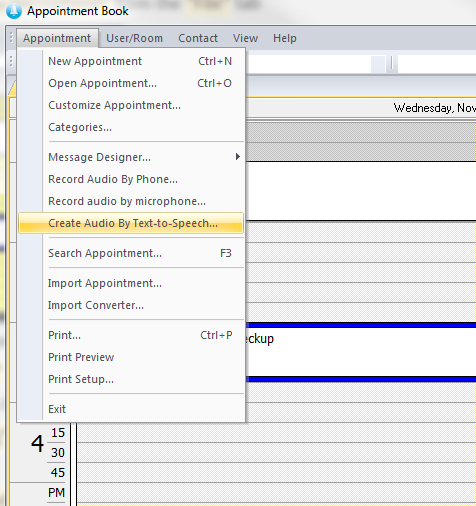Viewport: 476px width, 506px height.
Task: Open the Categories... menu item
Action: point(131,127)
